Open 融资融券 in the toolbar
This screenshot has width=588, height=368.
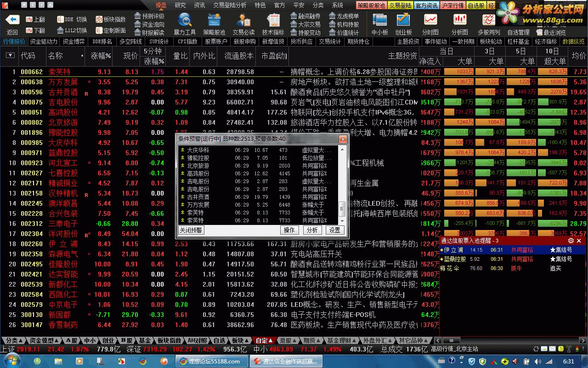coord(305,16)
